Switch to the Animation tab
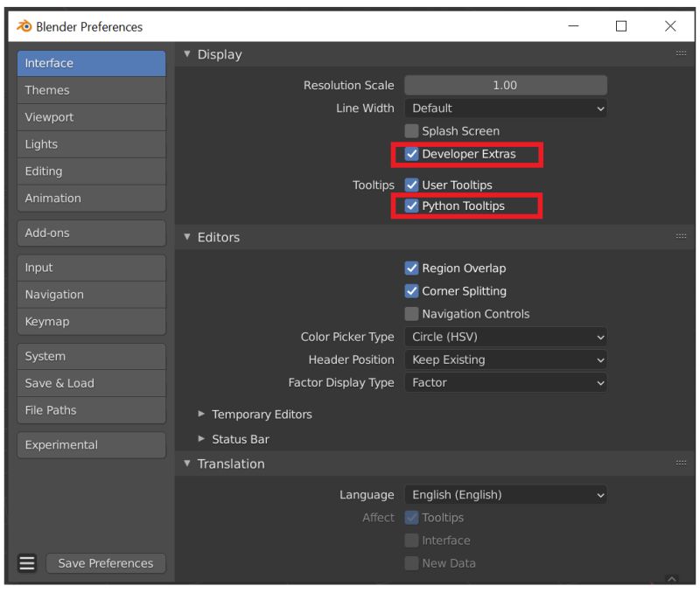The height and width of the screenshot is (593, 700). pos(92,199)
